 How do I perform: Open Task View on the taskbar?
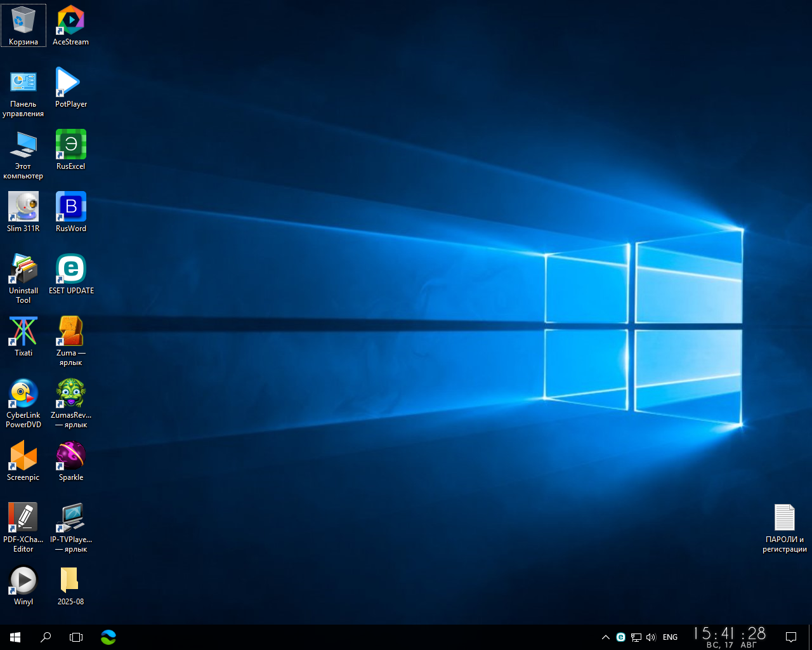pyautogui.click(x=76, y=637)
